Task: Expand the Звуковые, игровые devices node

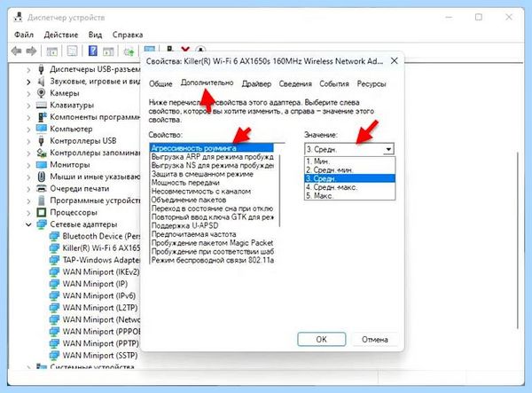Action: coord(29,82)
